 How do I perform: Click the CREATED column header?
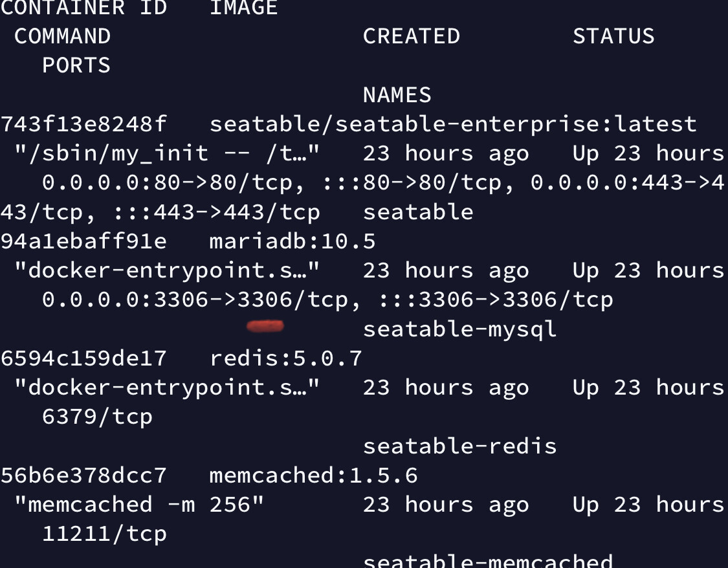(x=412, y=36)
